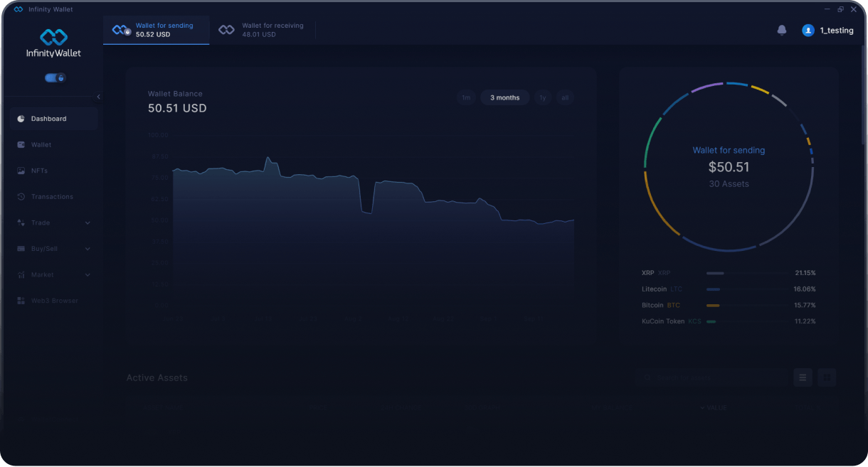Click the user avatar icon
868x467 pixels.
[x=808, y=31]
